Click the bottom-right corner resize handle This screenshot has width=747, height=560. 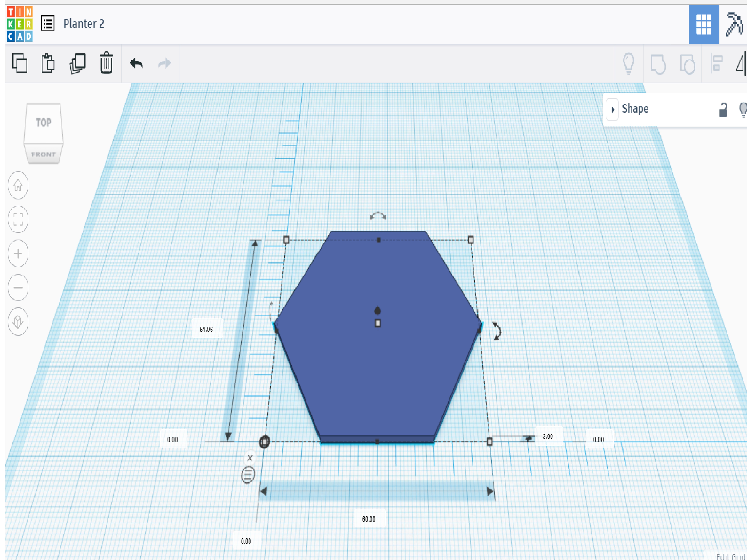pos(489,441)
